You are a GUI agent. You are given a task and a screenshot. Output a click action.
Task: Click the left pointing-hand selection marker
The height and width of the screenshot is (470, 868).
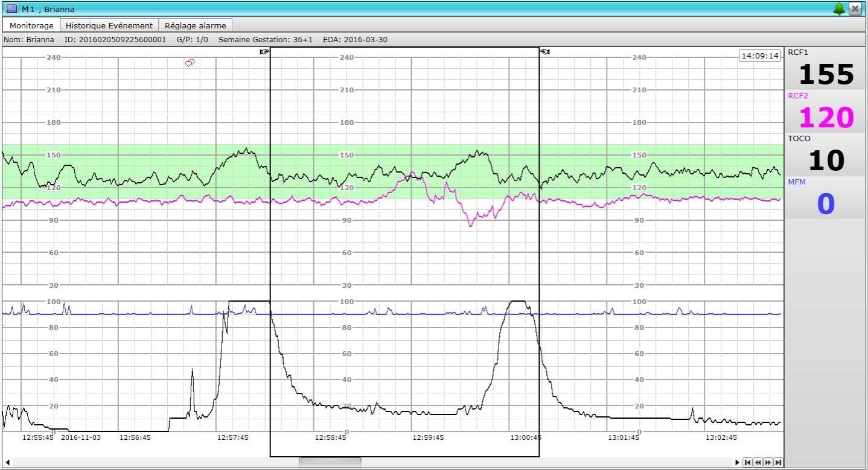[264, 52]
